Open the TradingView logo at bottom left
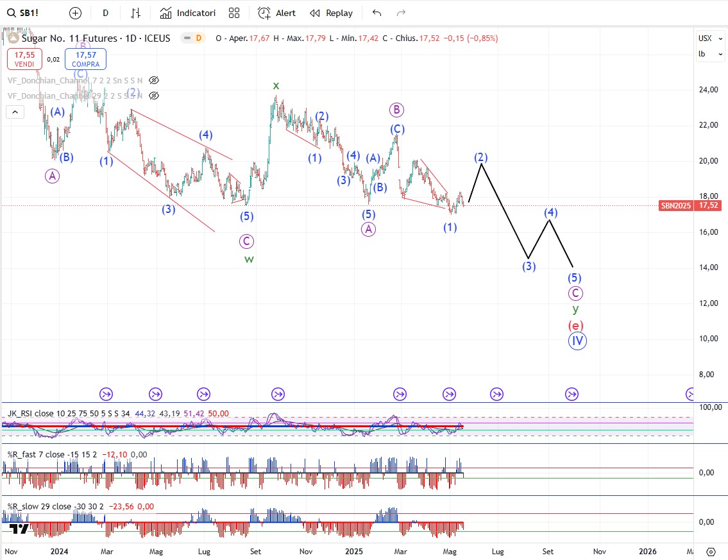This screenshot has width=728, height=560. 19,529
